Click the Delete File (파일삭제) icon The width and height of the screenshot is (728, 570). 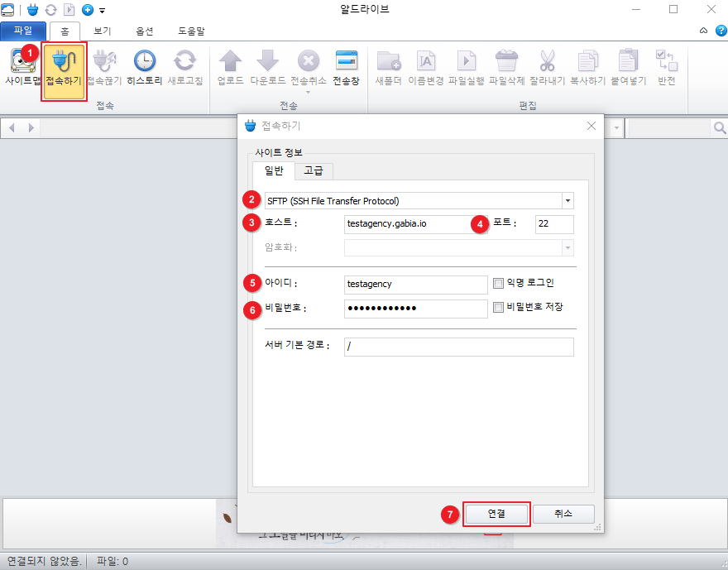[506, 67]
